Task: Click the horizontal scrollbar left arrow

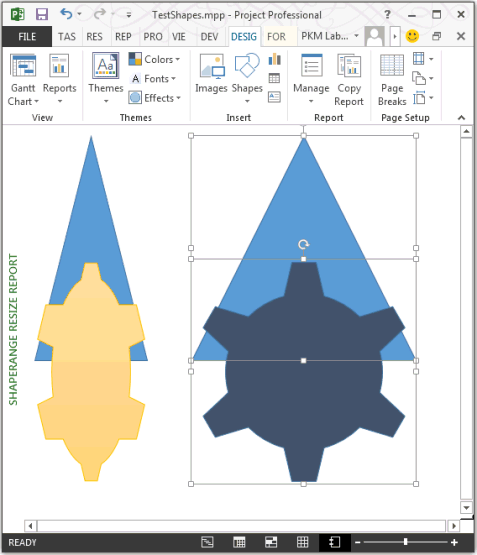Action: (x=30, y=526)
